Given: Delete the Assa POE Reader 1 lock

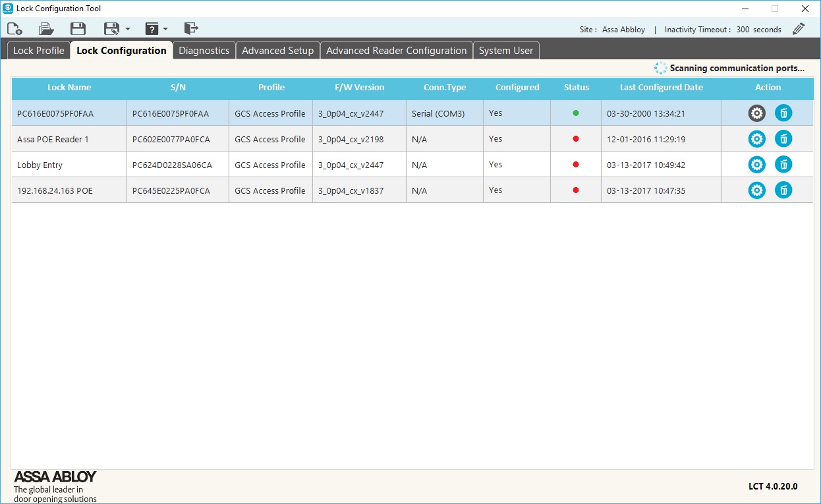Looking at the screenshot, I should (x=783, y=138).
